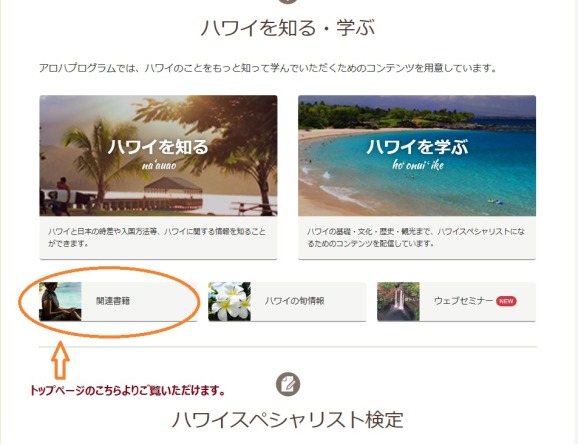Click the ho'onui'ike subtitle on the beach card
Viewport: 578px width, 445px height.
click(418, 165)
